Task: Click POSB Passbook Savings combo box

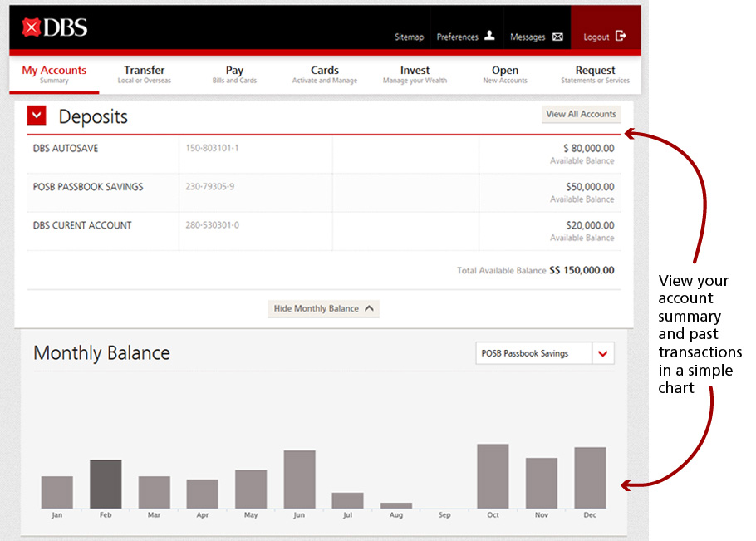Action: [533, 353]
